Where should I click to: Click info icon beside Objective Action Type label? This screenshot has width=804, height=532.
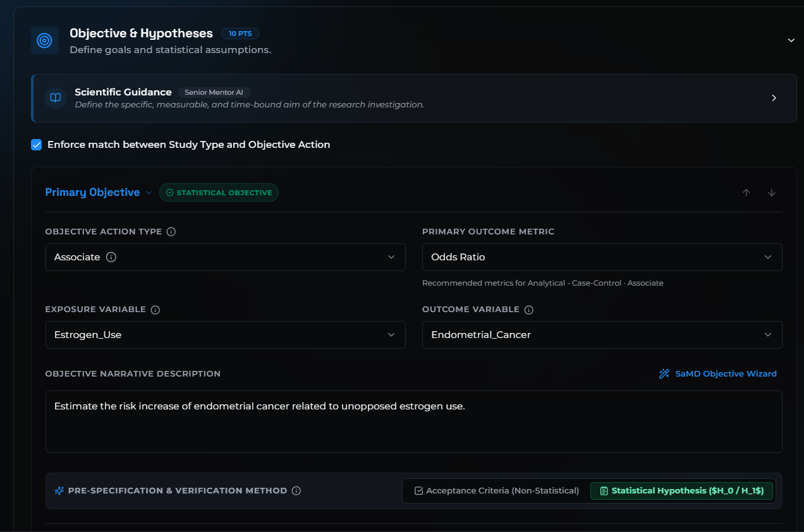[171, 232]
